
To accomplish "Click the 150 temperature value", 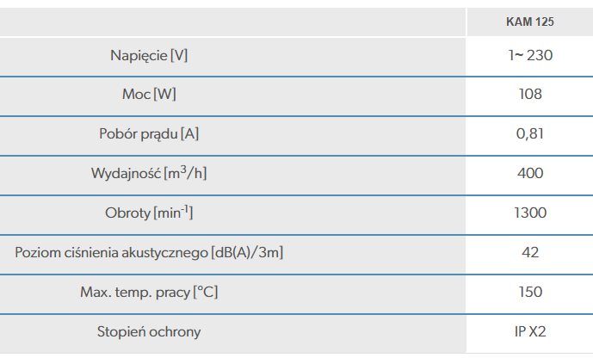I will pos(530,293).
